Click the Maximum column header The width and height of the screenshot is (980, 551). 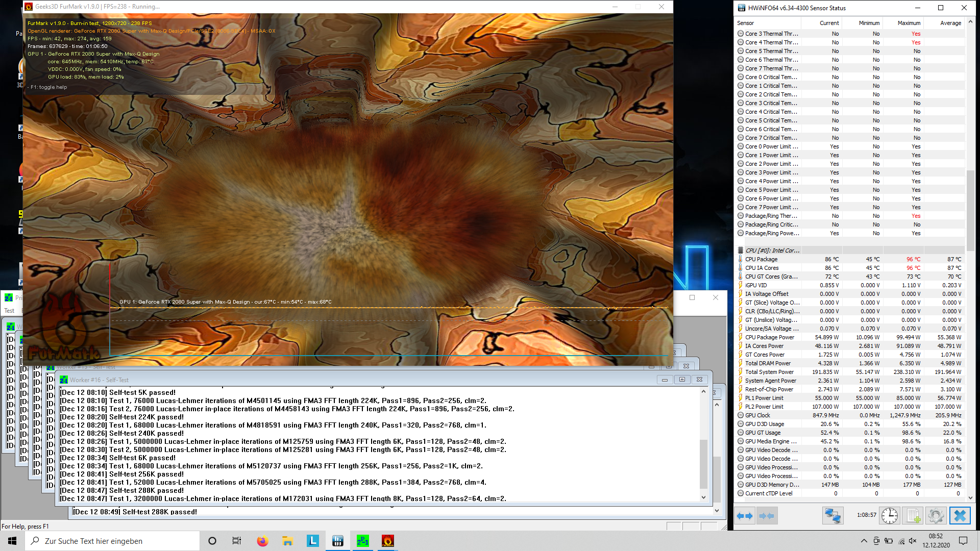909,23
